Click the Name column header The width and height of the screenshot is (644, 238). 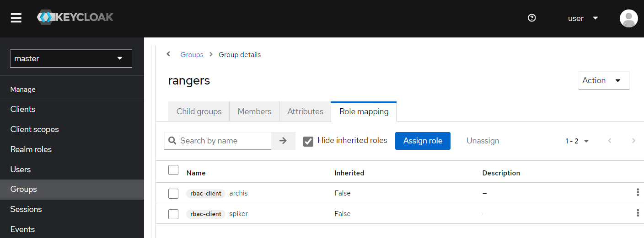196,173
